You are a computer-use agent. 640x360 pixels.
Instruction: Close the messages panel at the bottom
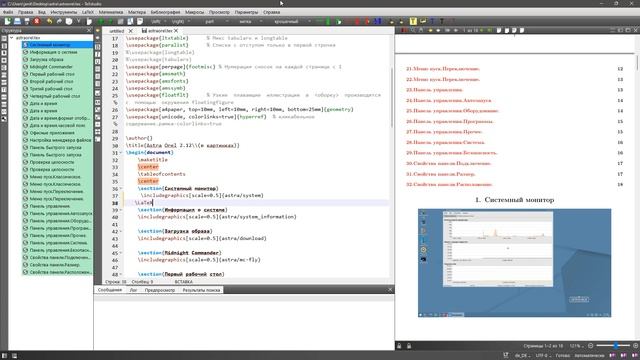pos(390,290)
